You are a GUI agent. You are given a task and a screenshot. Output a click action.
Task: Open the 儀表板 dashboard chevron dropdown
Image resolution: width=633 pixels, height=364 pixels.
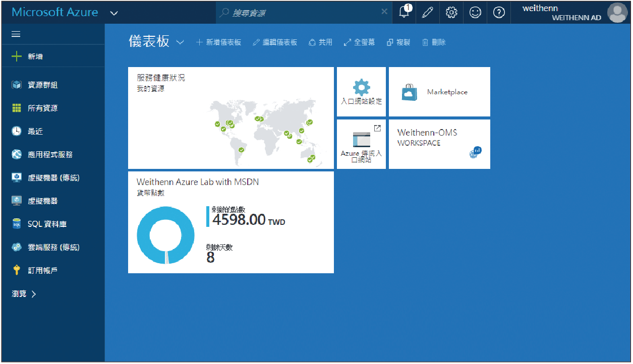pyautogui.click(x=180, y=42)
